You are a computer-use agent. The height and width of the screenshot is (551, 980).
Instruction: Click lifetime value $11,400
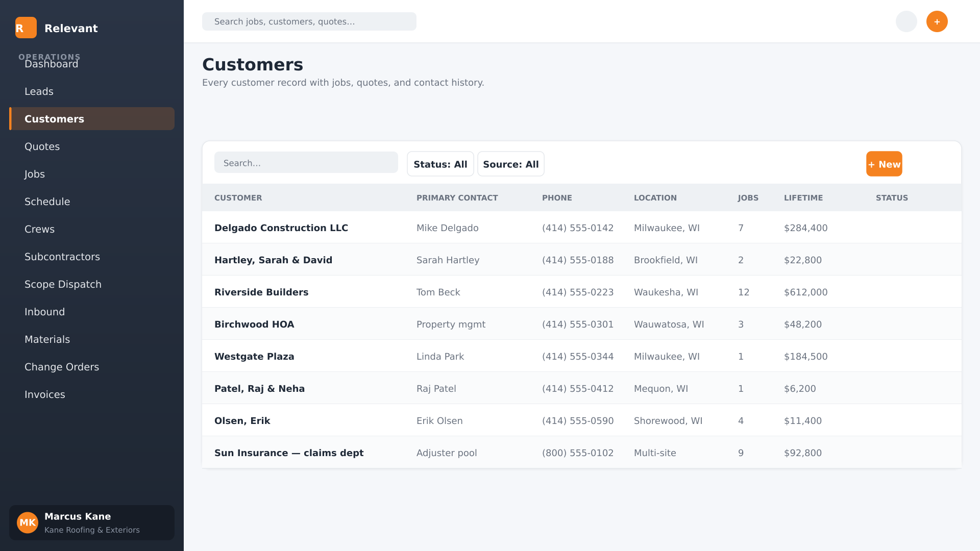803,421
